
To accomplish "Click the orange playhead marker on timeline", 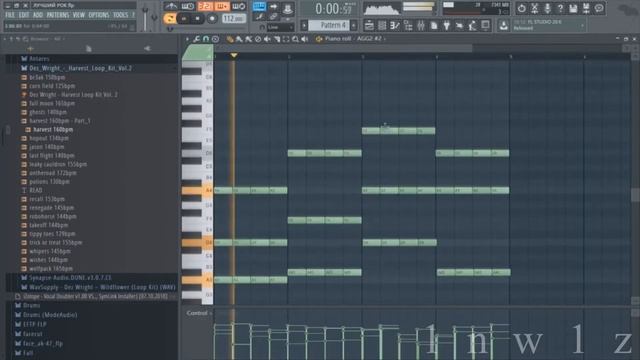I will click(x=233, y=55).
